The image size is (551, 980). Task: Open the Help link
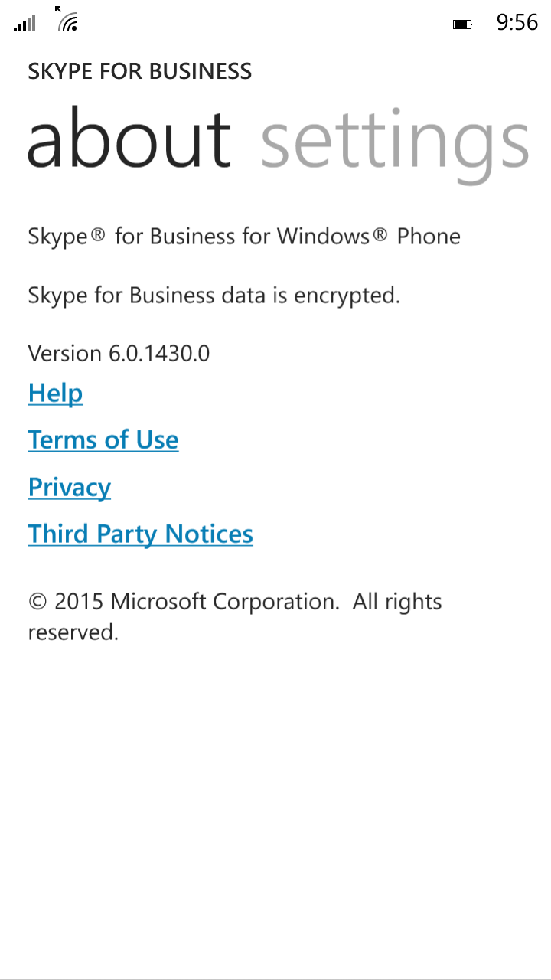[x=55, y=394]
